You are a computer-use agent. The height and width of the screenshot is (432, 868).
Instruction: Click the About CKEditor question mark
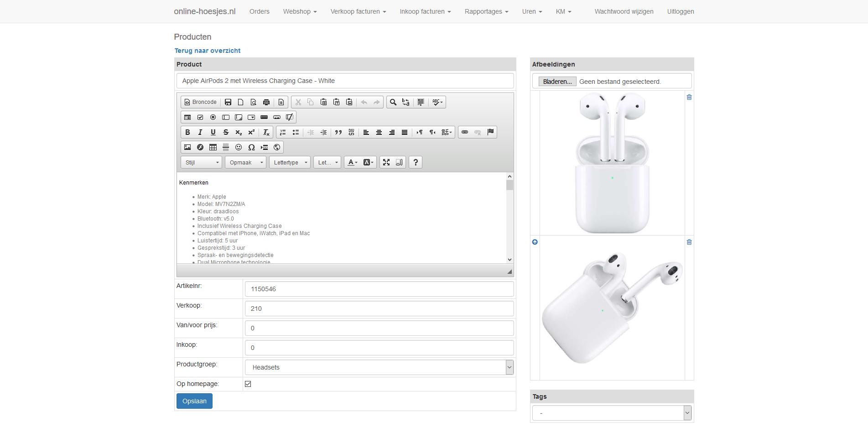pyautogui.click(x=416, y=162)
